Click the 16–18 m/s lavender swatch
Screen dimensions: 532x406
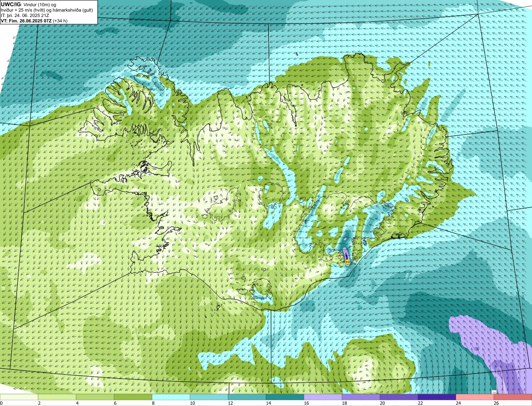pyautogui.click(x=323, y=397)
